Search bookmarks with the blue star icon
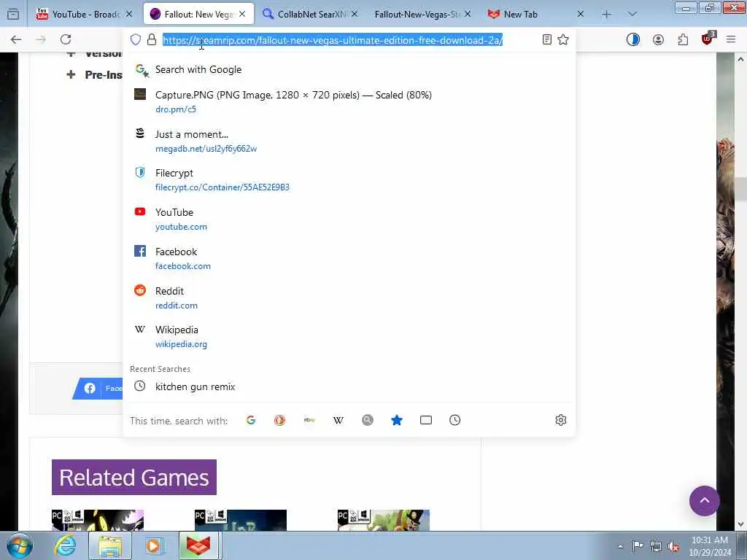The height and width of the screenshot is (560, 747). [397, 420]
